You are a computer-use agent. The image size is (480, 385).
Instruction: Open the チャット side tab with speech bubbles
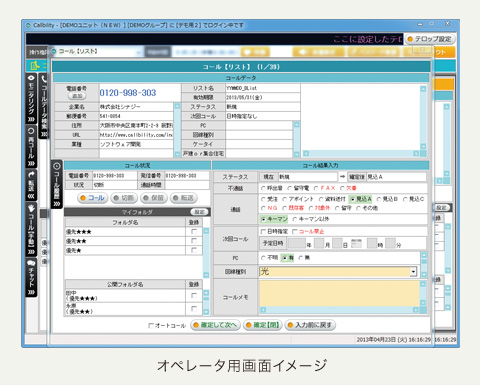31,277
